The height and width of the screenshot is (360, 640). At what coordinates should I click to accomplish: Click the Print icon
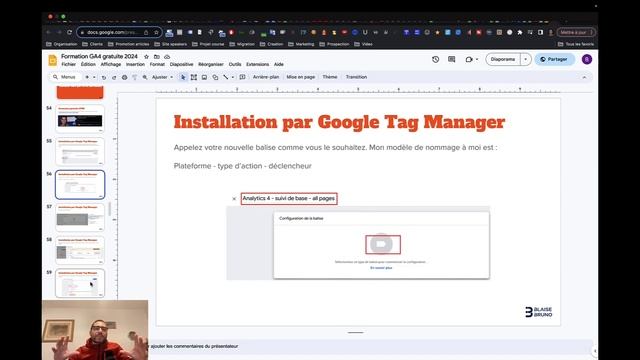[124, 77]
